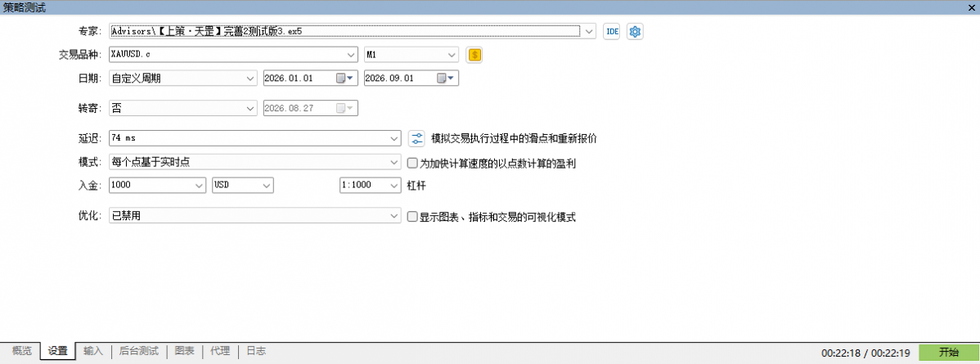This screenshot has height=364, width=980.
Task: Expand the 74 ms delay dropdown
Action: click(x=394, y=137)
